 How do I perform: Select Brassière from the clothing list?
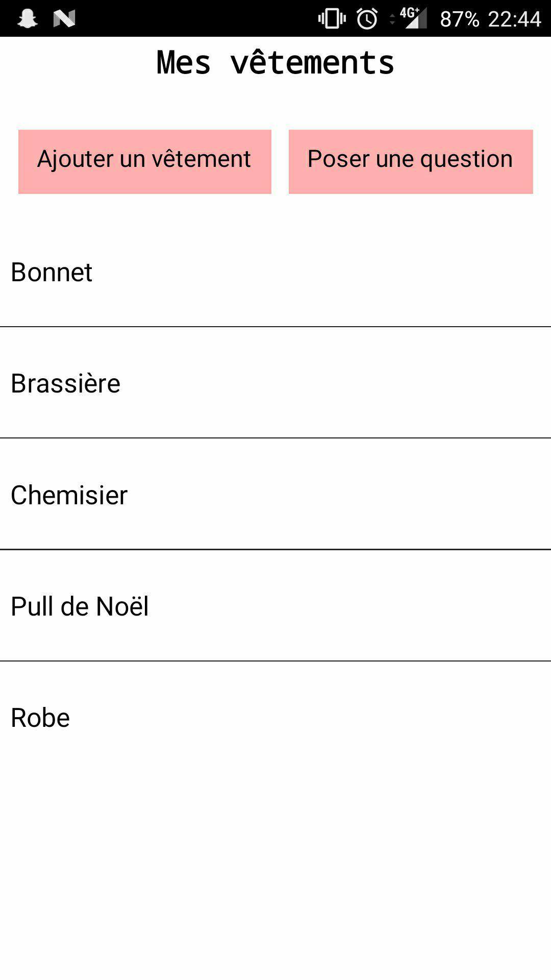[x=275, y=382]
